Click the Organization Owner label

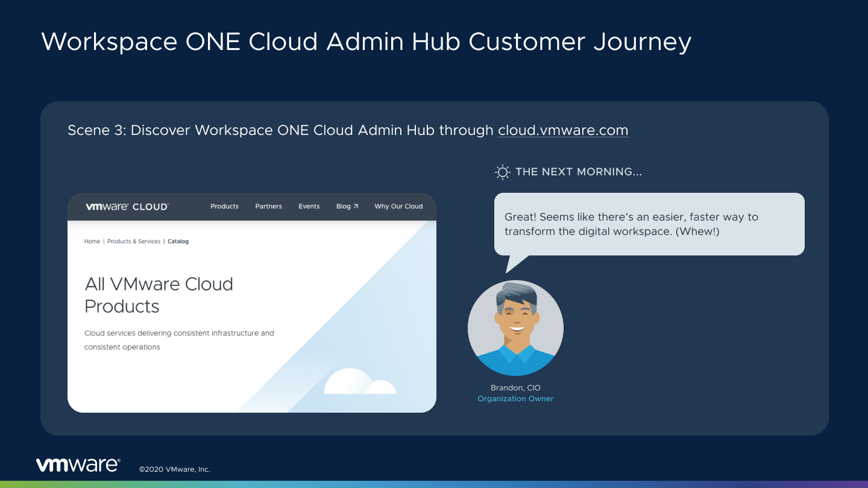pos(515,398)
